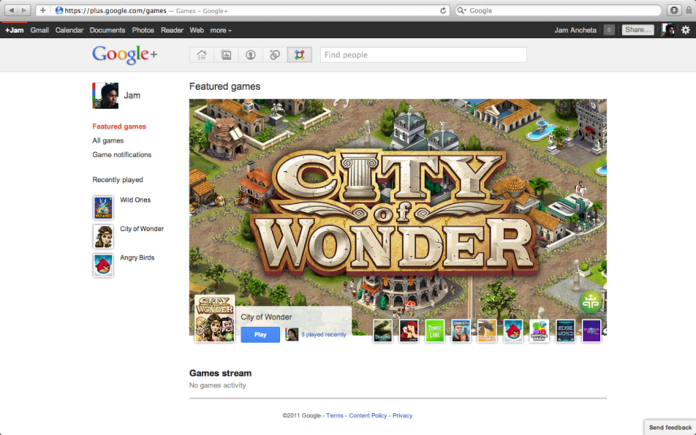Open Web from the Google bar
Image resolution: width=696 pixels, height=435 pixels.
pos(197,30)
